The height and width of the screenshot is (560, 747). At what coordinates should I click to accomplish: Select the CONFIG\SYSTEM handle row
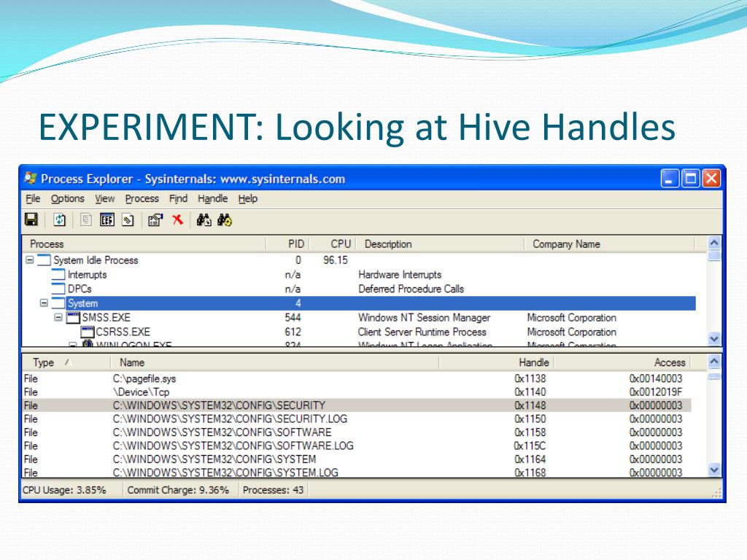(357, 459)
